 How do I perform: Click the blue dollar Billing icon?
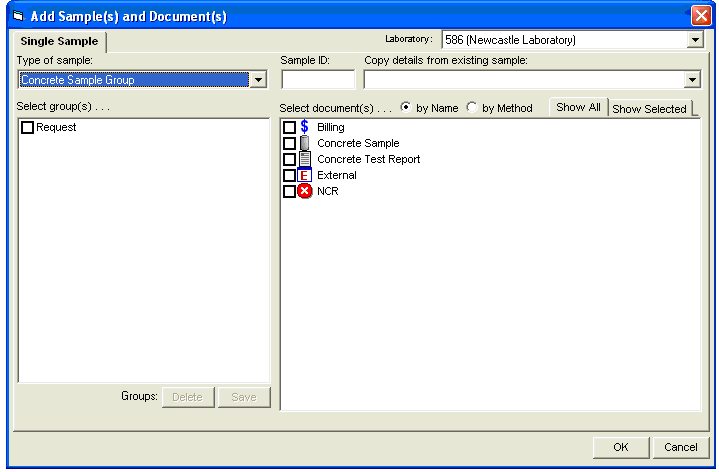point(304,127)
